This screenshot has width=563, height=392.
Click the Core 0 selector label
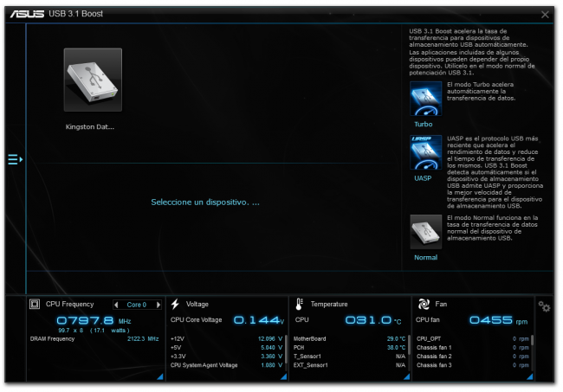(x=137, y=305)
